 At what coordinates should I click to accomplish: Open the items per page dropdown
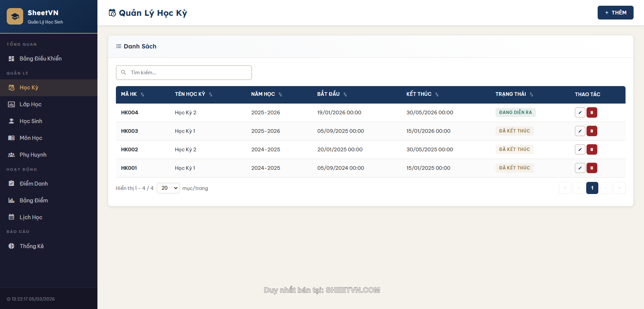168,188
